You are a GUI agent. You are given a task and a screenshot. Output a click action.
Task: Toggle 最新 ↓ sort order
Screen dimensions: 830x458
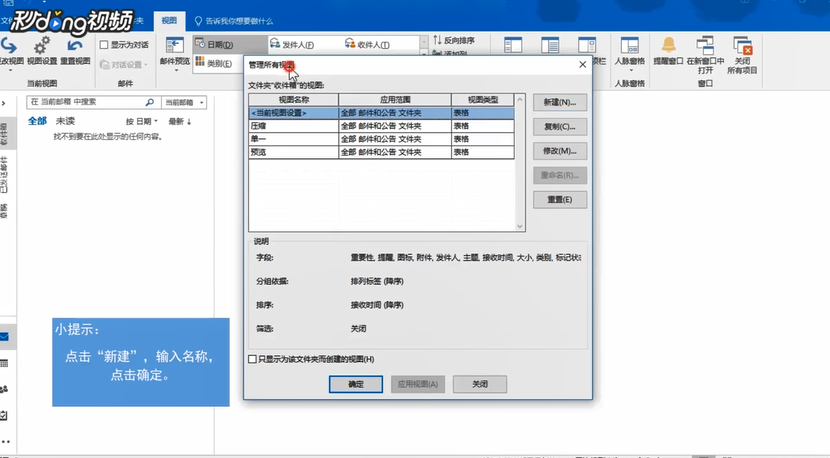point(180,121)
